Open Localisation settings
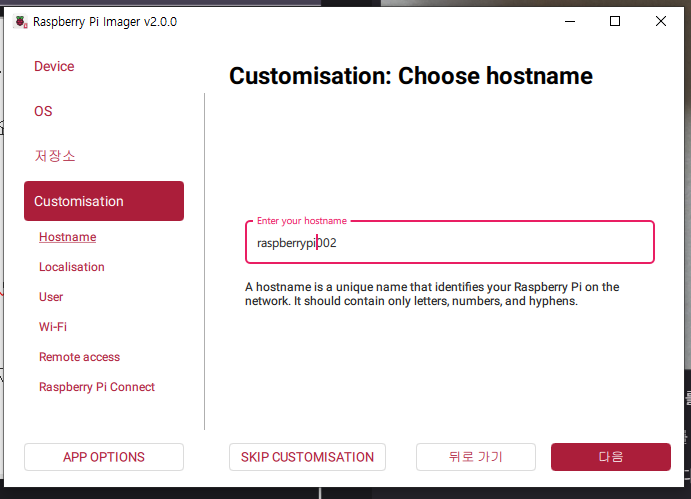 click(x=72, y=267)
